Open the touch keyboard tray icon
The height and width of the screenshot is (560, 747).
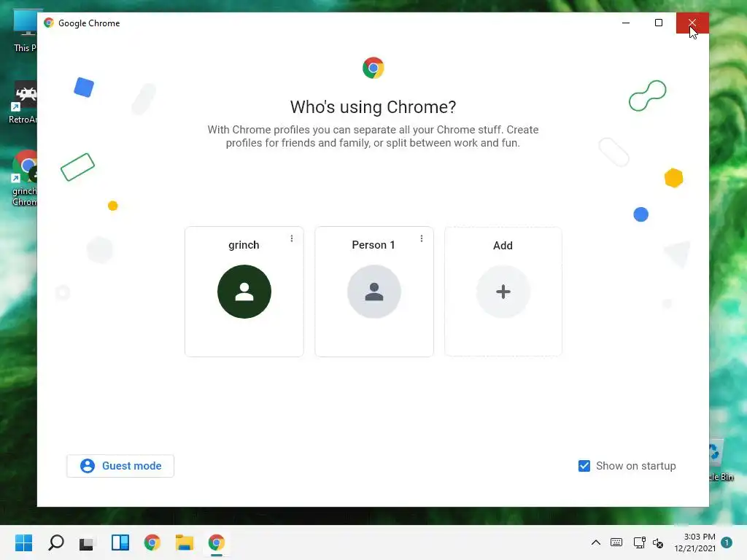click(616, 542)
